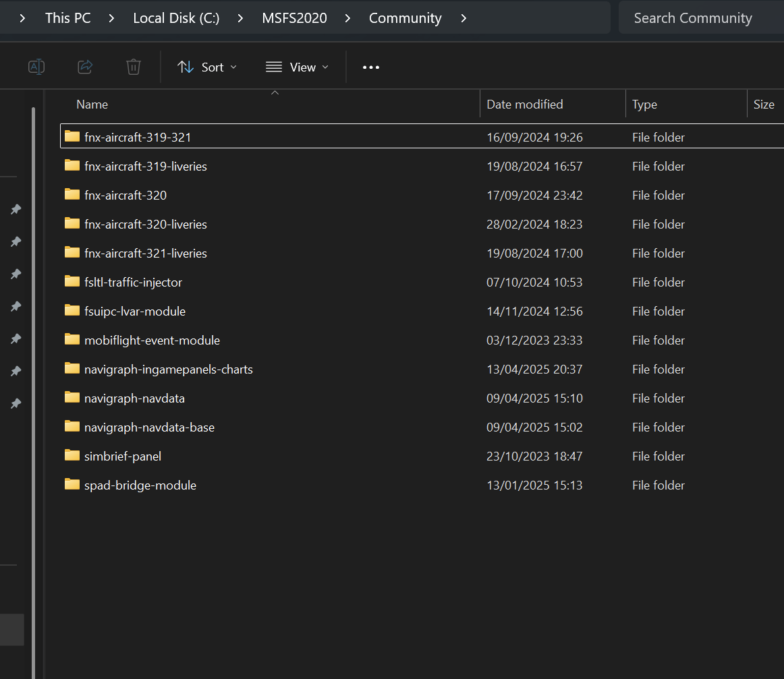Select the mobiflight-event-module folder icon
The height and width of the screenshot is (679, 784).
(x=72, y=338)
